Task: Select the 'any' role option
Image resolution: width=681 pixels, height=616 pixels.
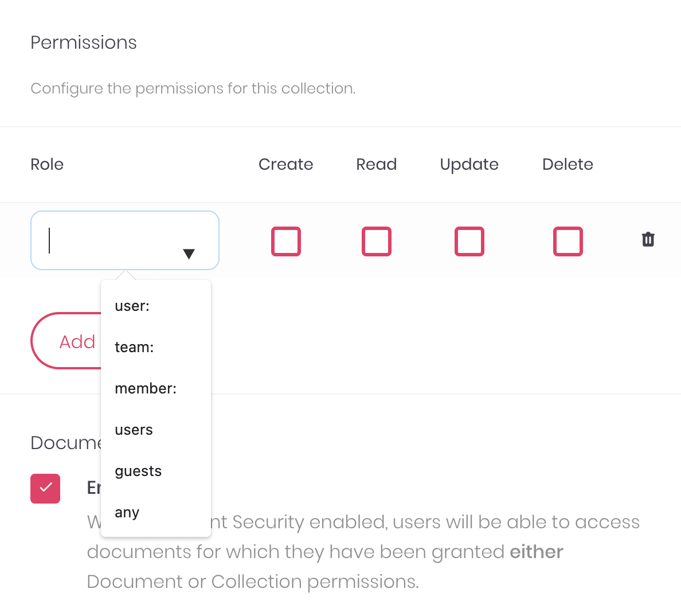Action: (127, 512)
